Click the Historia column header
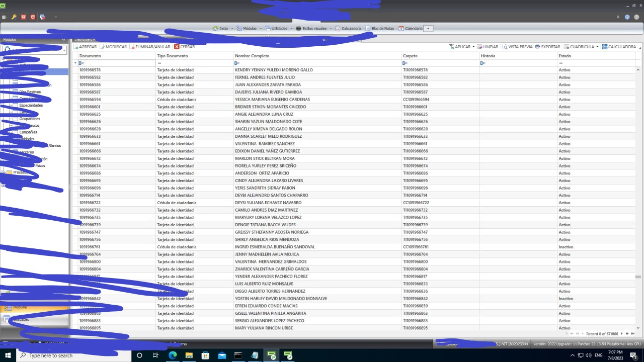The height and width of the screenshot is (362, 644). (x=518, y=56)
